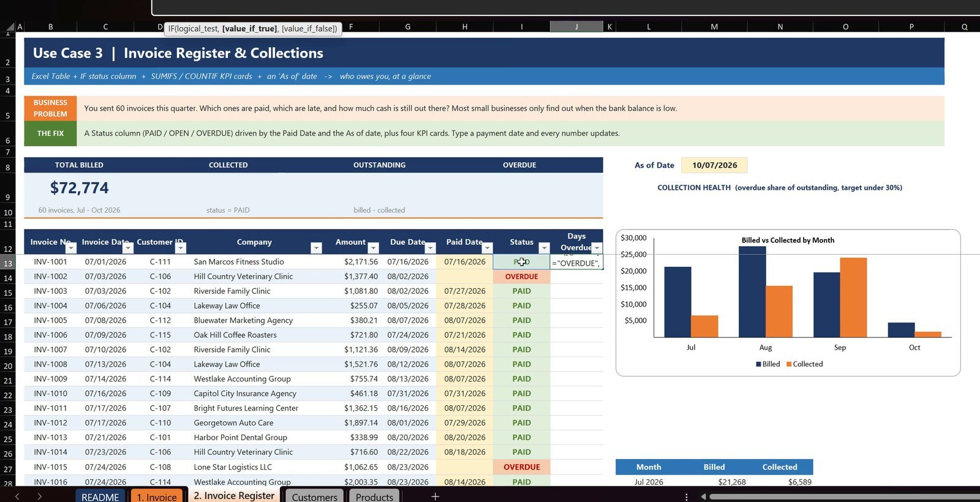Image resolution: width=980 pixels, height=502 pixels.
Task: Select column J header
Action: pos(576,26)
